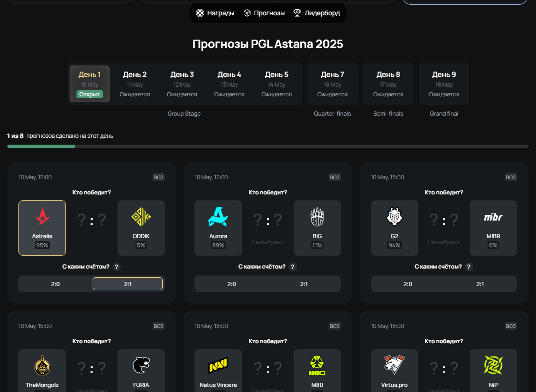Open help icon for Aurora score question
This screenshot has height=392, width=536.
(293, 267)
